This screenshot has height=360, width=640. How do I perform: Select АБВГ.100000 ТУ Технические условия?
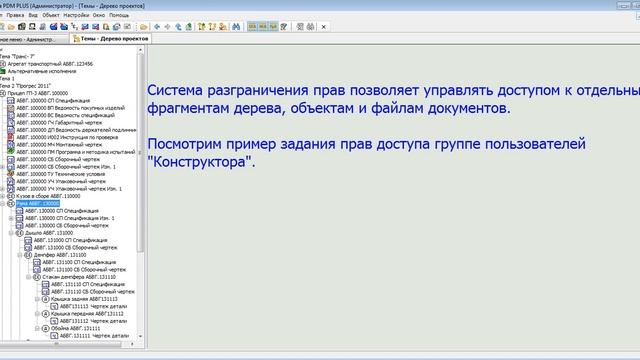click(x=61, y=174)
